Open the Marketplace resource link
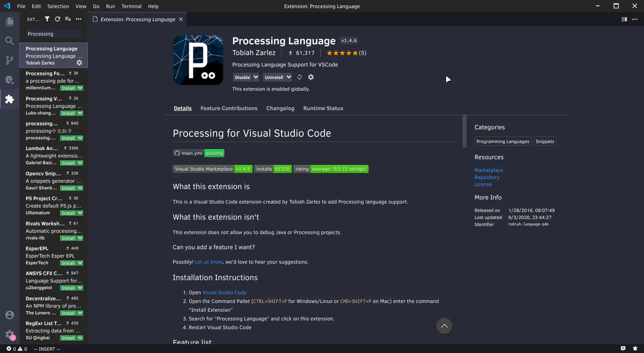This screenshot has width=644, height=353. pos(488,170)
